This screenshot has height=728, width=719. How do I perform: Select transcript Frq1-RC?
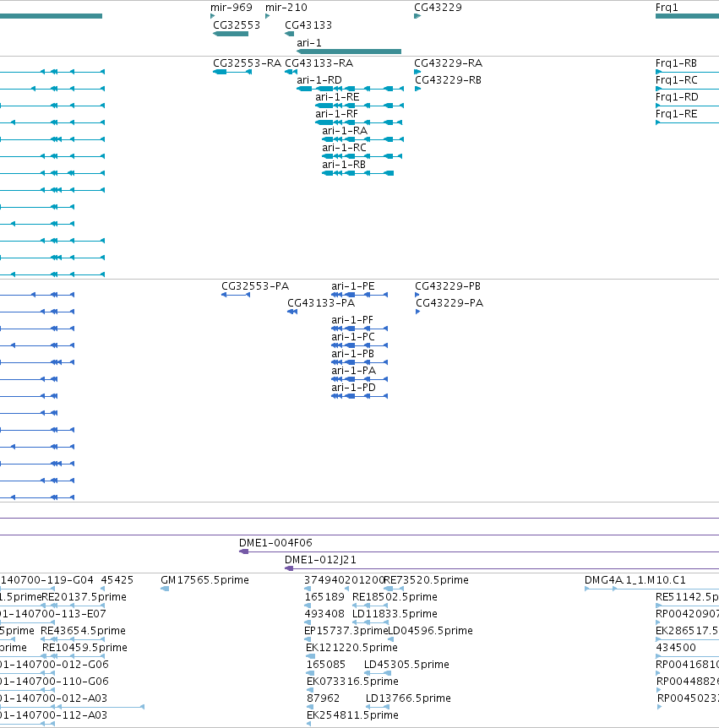point(687,89)
